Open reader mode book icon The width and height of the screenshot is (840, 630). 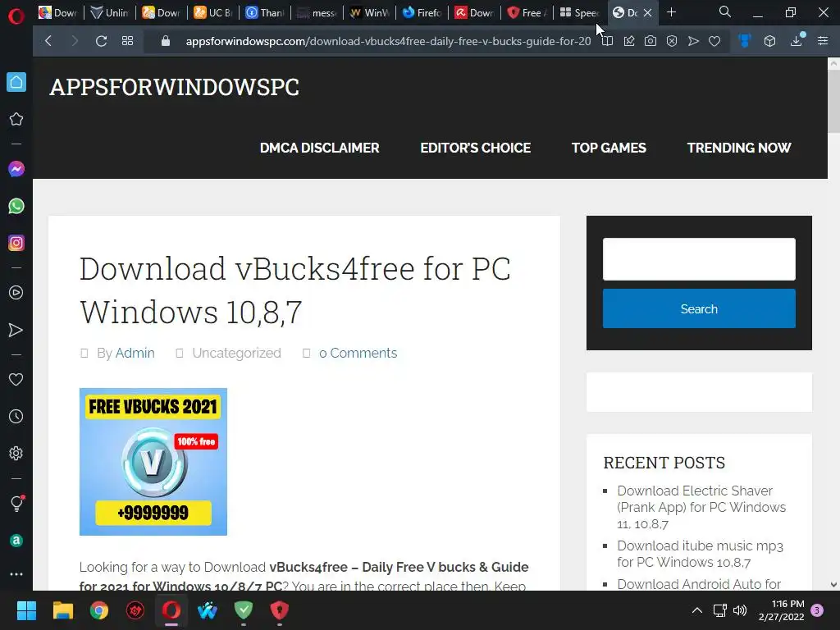click(x=608, y=41)
